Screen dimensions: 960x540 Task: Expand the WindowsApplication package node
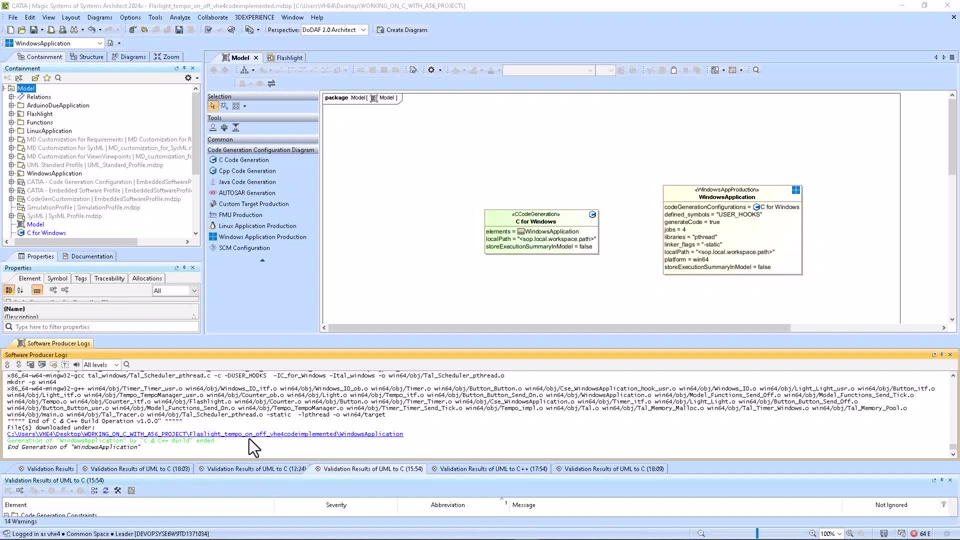point(11,173)
